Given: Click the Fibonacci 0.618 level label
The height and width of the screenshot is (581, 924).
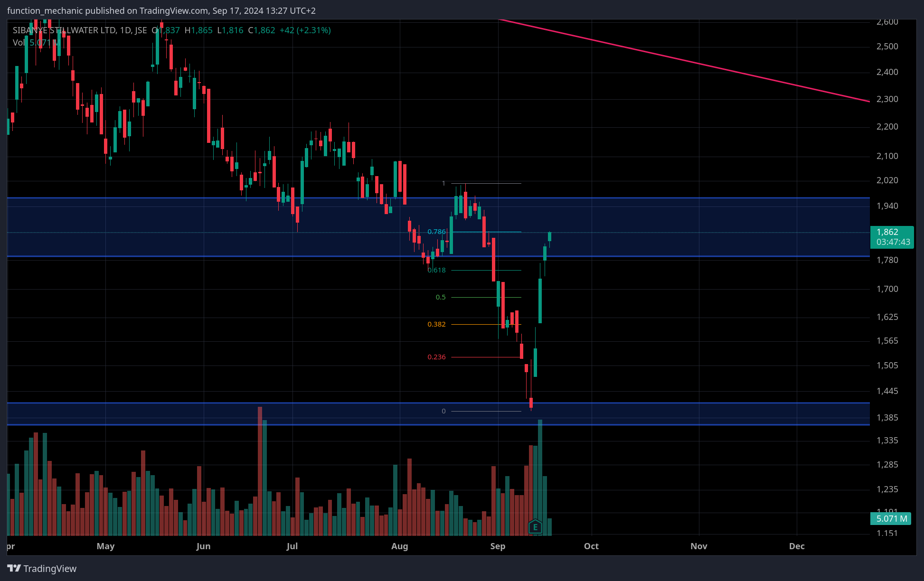Looking at the screenshot, I should click(x=436, y=270).
